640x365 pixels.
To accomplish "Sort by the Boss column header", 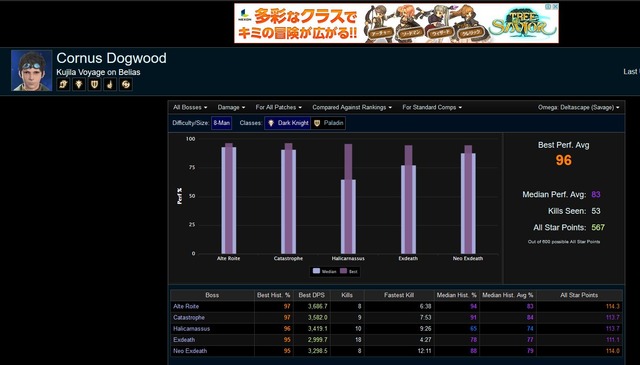I will click(212, 295).
